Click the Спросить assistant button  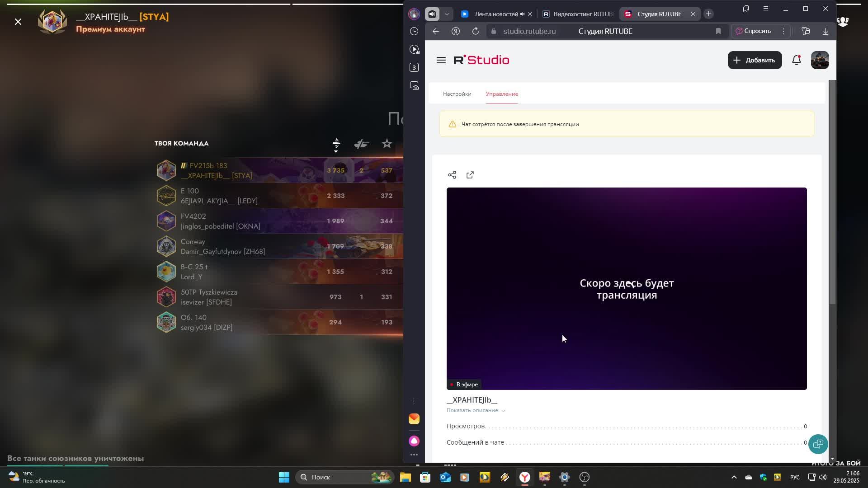coord(753,31)
